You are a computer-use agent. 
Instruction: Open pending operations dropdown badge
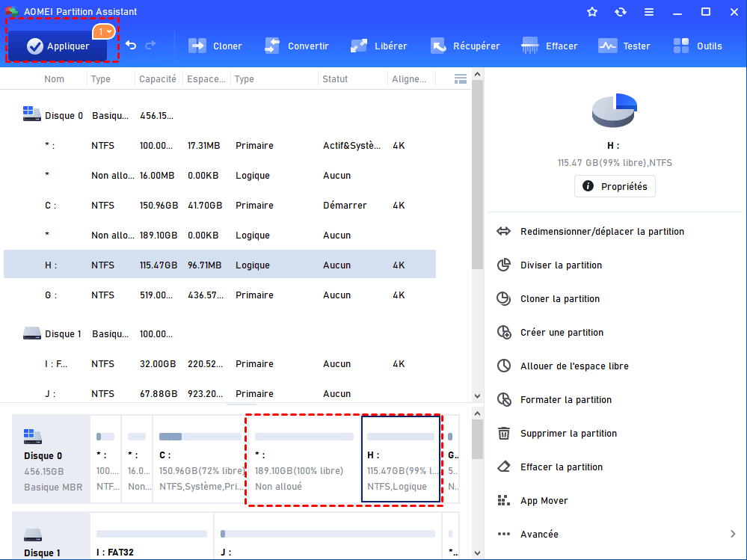(x=104, y=32)
